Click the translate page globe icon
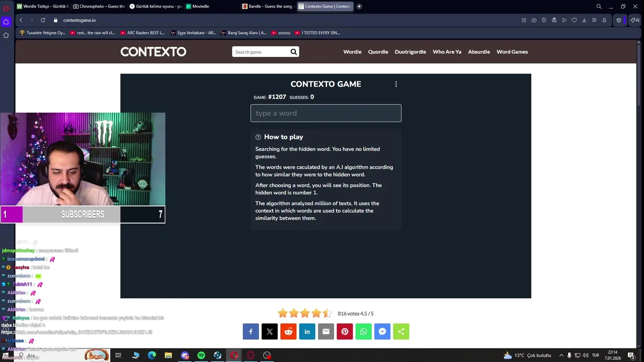This screenshot has width=644, height=362. (x=554, y=20)
